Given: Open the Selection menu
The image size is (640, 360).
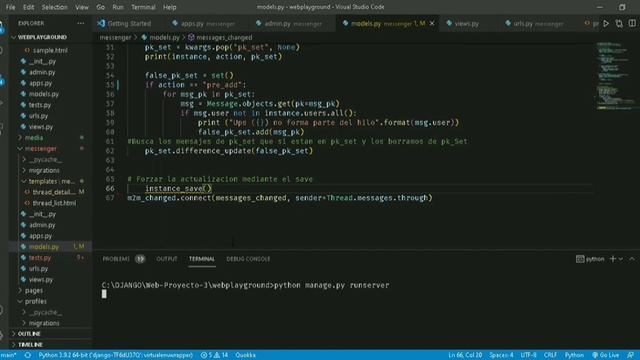Looking at the screenshot, I should 54,7.
